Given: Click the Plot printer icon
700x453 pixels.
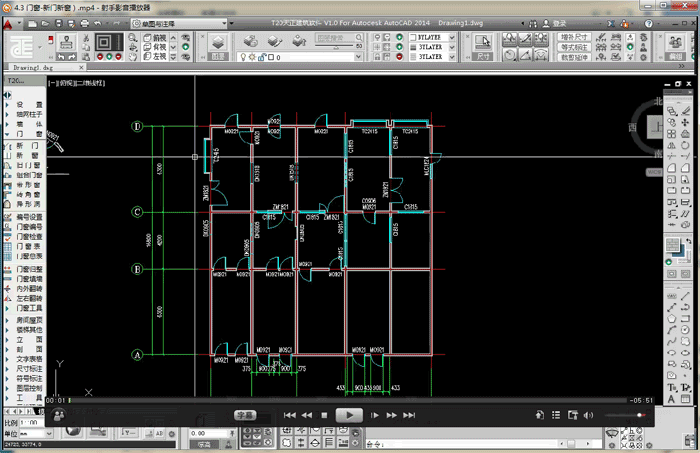Looking at the screenshot, I should pos(84,24).
